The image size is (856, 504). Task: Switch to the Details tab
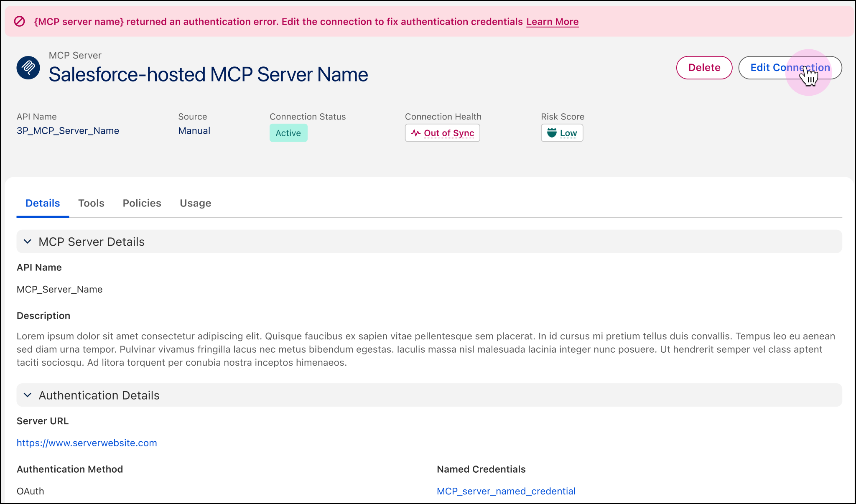pos(43,203)
